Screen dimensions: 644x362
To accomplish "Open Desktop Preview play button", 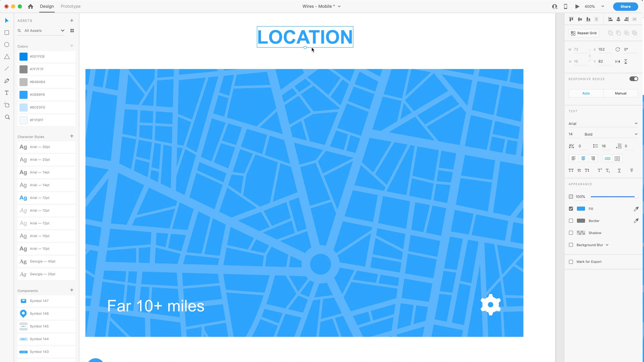I will (577, 6).
